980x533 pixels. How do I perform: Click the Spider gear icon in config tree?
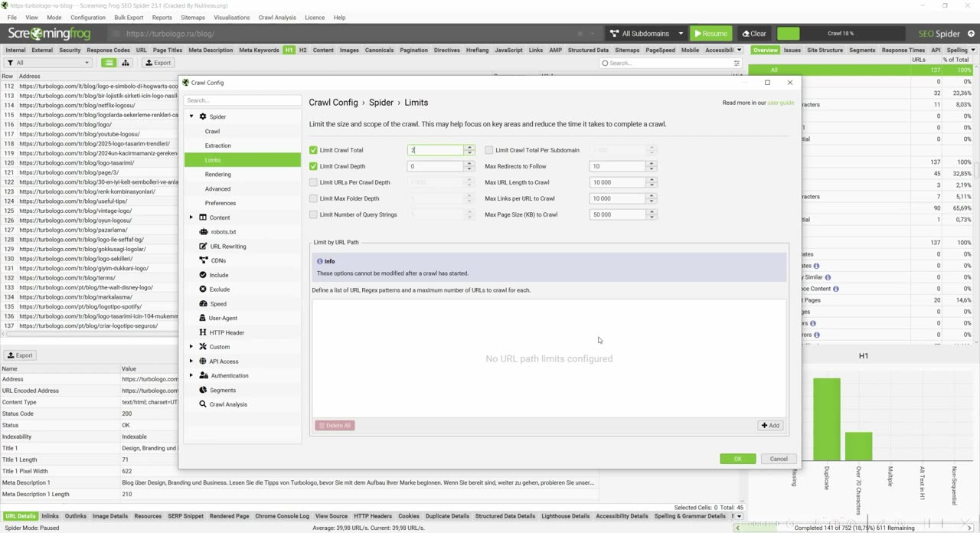click(x=203, y=116)
